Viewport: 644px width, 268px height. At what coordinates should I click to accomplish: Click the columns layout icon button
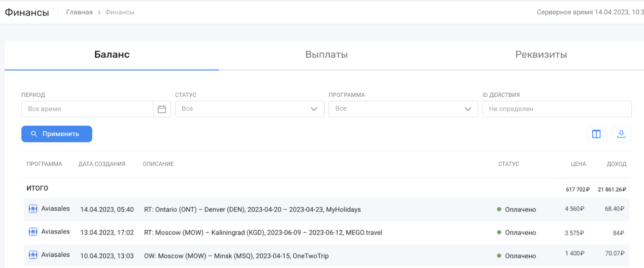tap(597, 134)
